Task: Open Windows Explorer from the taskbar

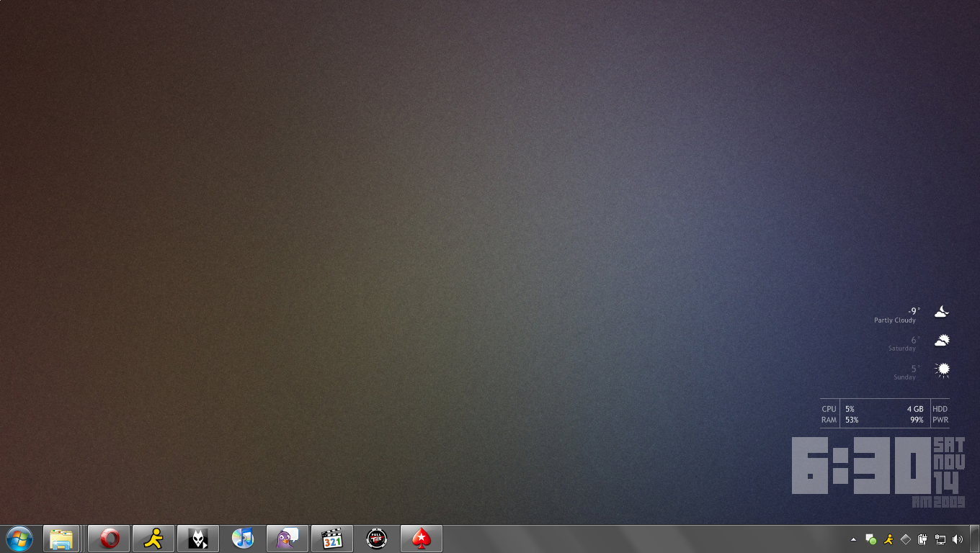Action: pos(61,539)
